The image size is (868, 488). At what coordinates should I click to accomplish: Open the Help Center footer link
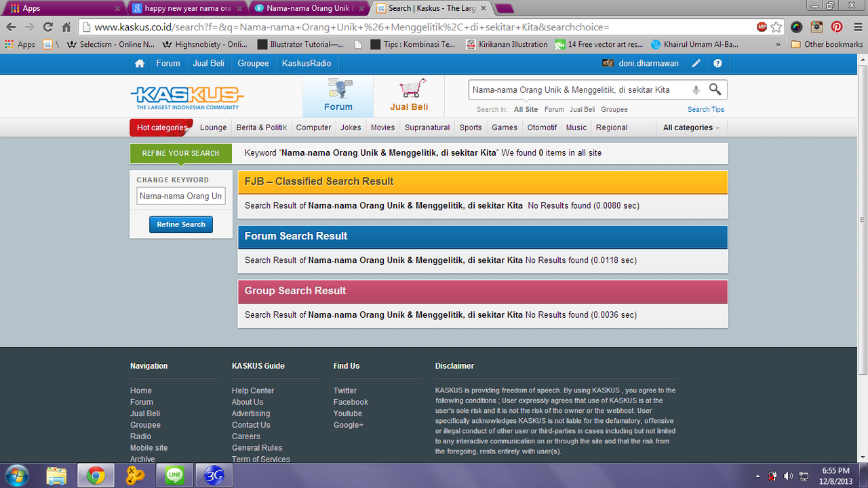coord(253,390)
